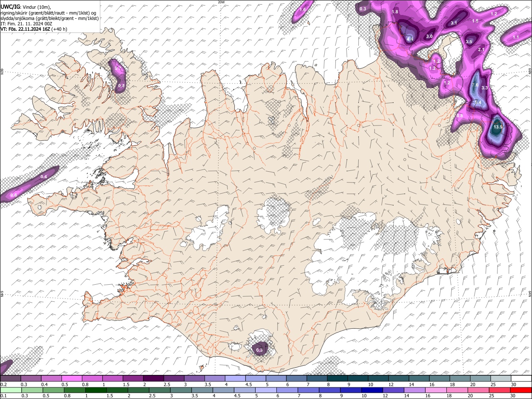532x399 pixels.
Task: Select the snow-scale swatch between 25 and 30
Action: (501, 378)
